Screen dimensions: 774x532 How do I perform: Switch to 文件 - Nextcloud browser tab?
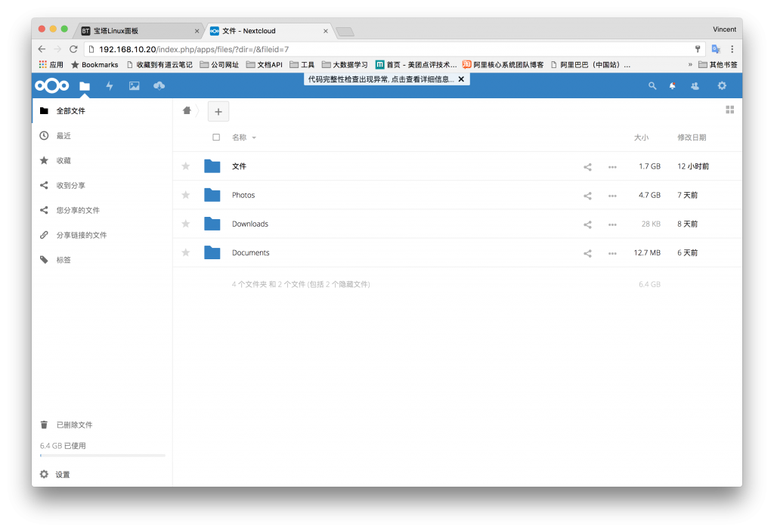pyautogui.click(x=268, y=30)
